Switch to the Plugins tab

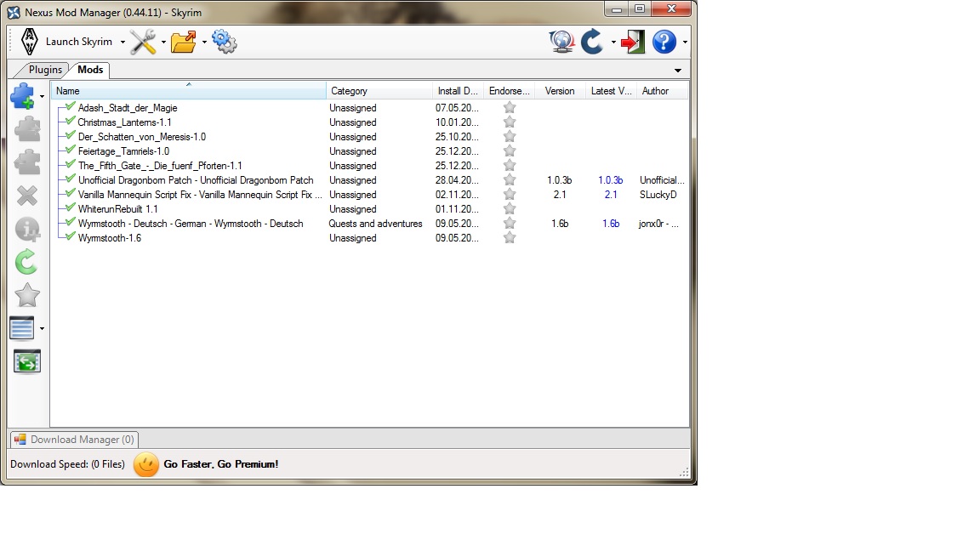click(45, 70)
